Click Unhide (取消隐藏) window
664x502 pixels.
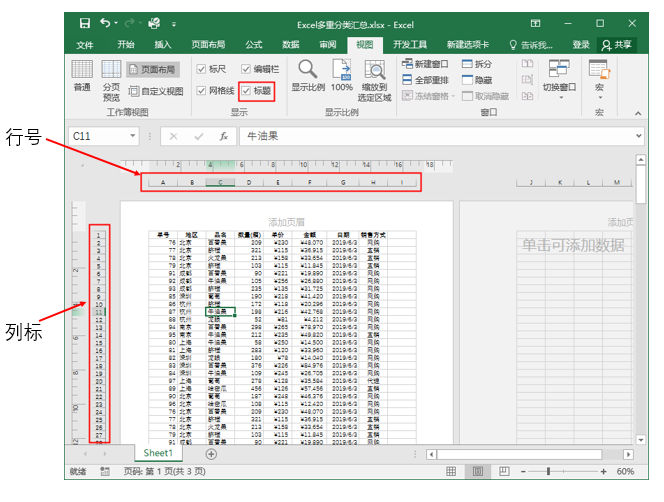485,96
